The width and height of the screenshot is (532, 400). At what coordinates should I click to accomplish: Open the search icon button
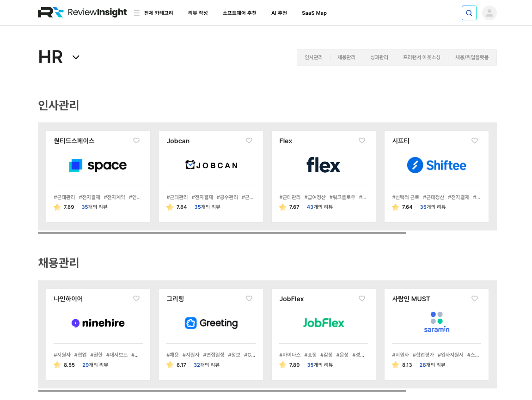(469, 13)
